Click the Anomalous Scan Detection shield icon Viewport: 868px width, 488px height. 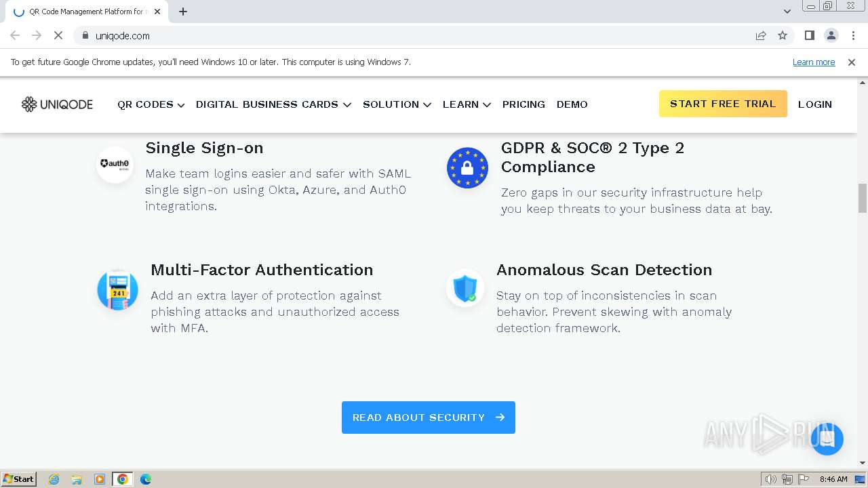coord(465,288)
